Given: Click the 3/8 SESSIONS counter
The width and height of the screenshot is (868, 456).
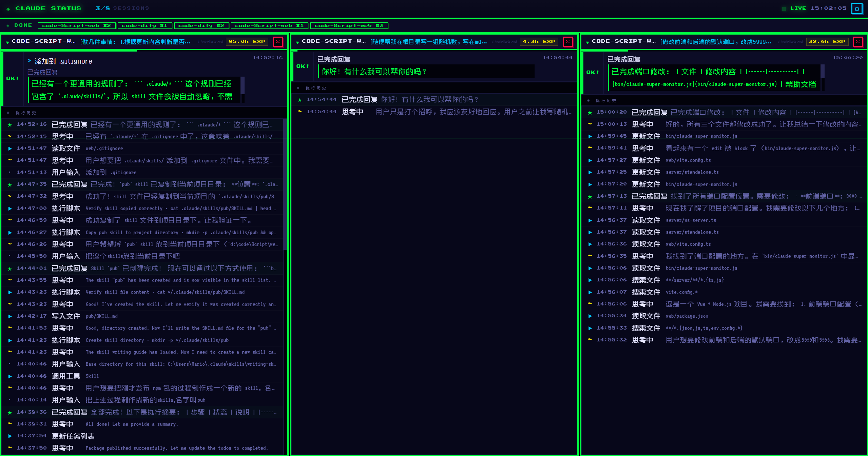Looking at the screenshot, I should (122, 8).
